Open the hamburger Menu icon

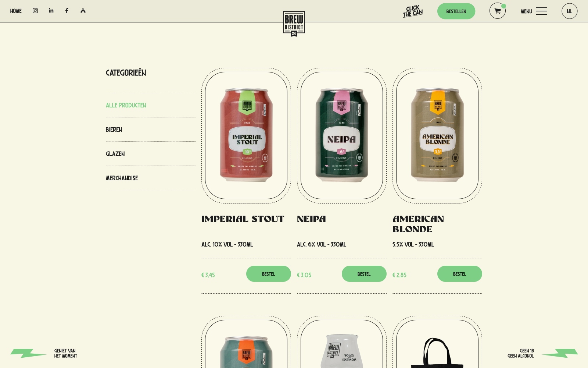[x=541, y=11]
